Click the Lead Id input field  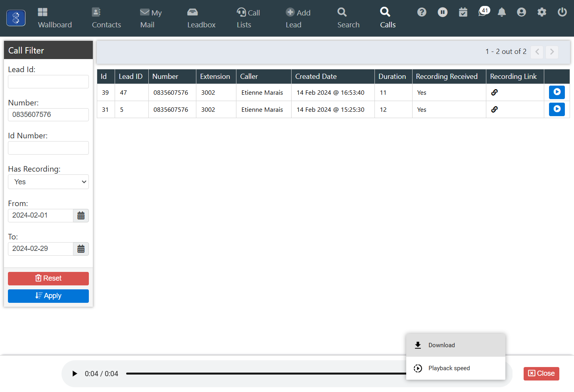tap(48, 82)
